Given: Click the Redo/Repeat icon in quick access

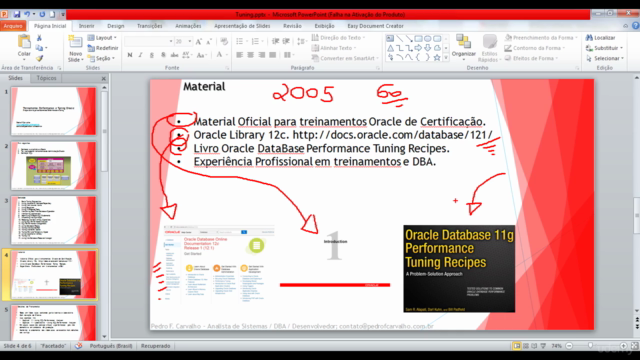Looking at the screenshot, I should pos(42,14).
